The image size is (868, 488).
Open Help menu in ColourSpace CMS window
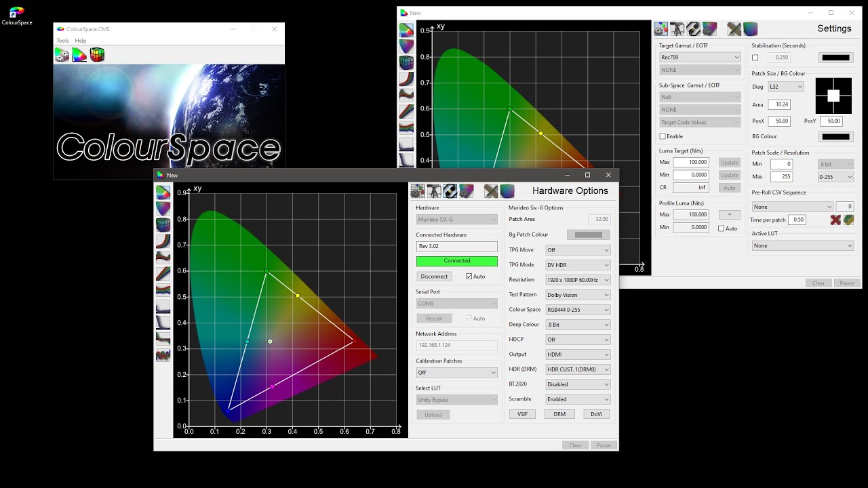tap(81, 41)
